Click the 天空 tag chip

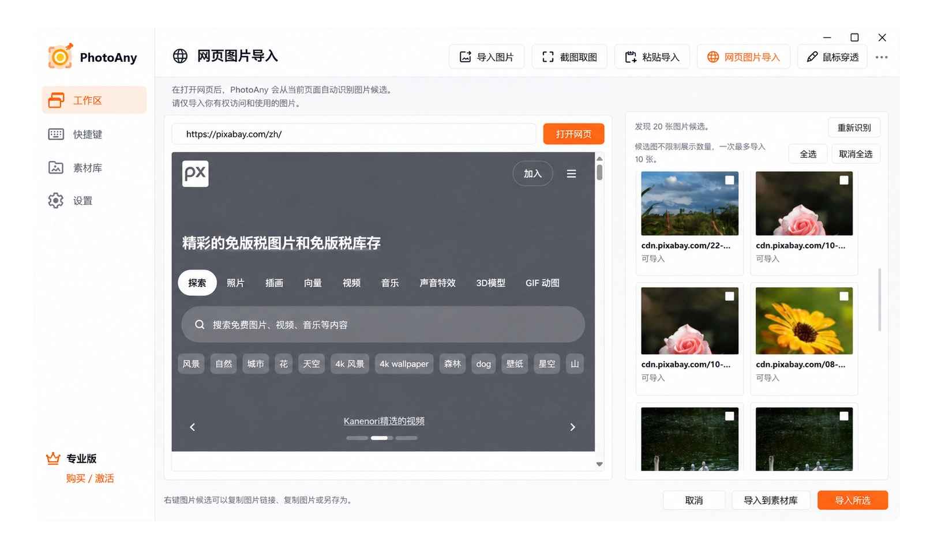coord(312,364)
